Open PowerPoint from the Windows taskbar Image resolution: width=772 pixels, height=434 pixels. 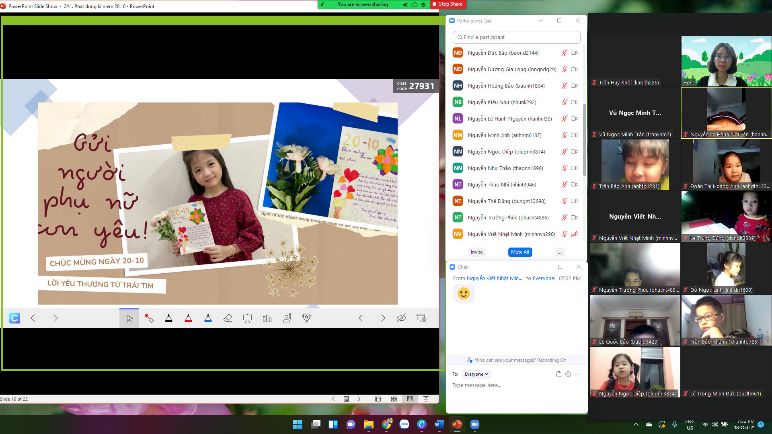457,424
